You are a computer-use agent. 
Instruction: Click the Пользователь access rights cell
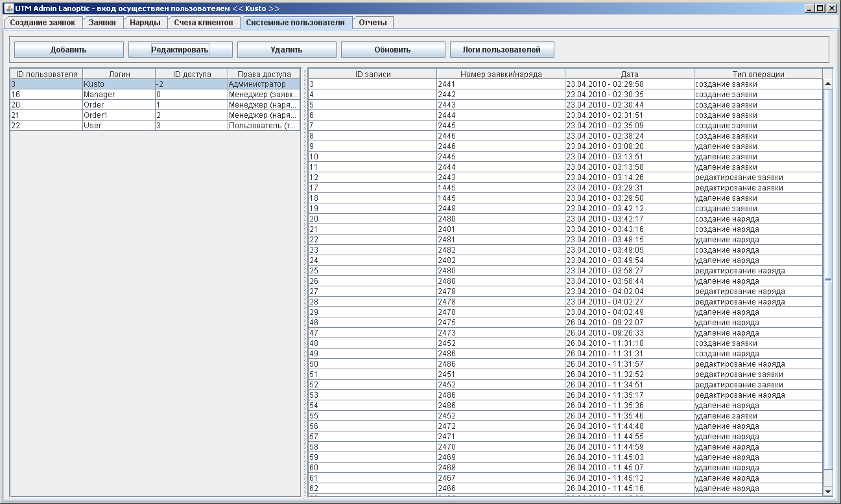click(x=264, y=126)
